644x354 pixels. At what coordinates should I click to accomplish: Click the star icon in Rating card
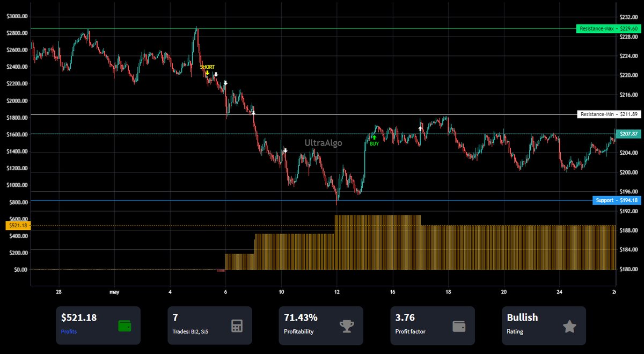coord(569,326)
